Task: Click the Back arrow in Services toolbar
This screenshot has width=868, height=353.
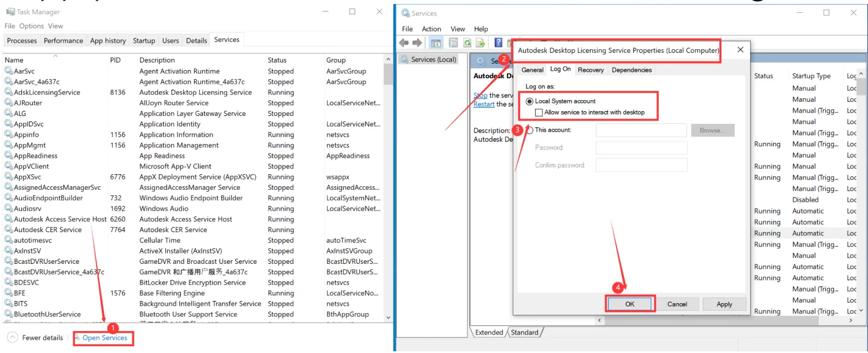Action: pyautogui.click(x=403, y=43)
